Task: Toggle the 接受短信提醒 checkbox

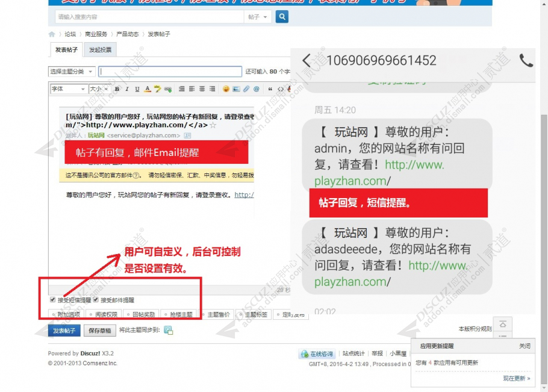Action: (53, 299)
